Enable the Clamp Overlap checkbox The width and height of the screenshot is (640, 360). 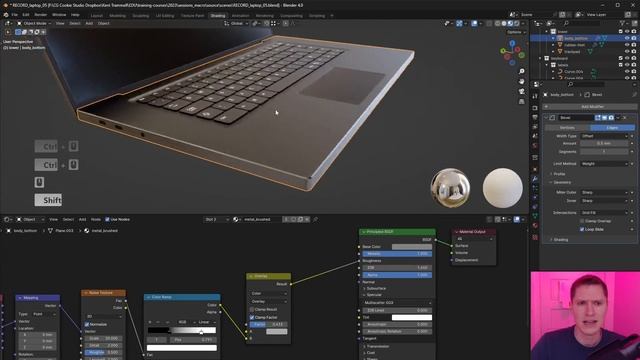[582, 221]
